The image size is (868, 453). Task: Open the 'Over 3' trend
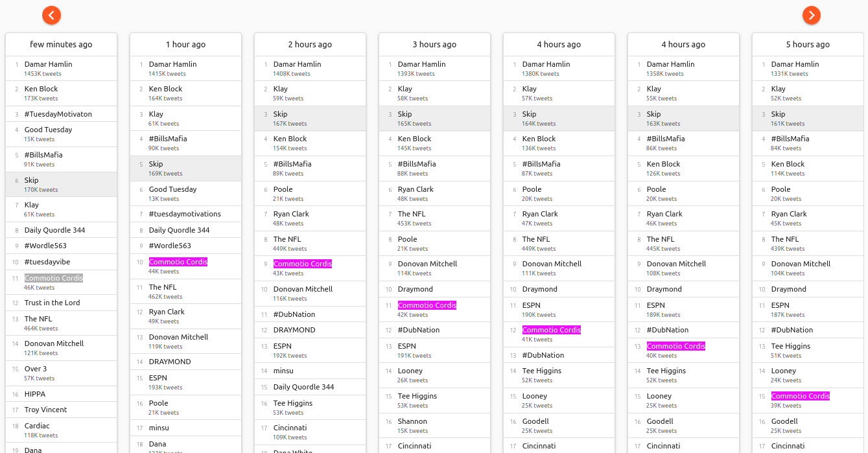[62, 373]
